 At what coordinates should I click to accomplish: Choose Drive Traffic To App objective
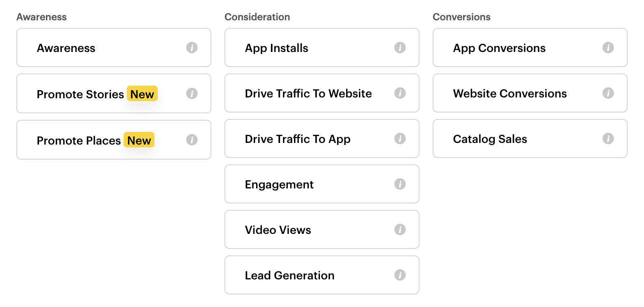[x=309, y=139]
